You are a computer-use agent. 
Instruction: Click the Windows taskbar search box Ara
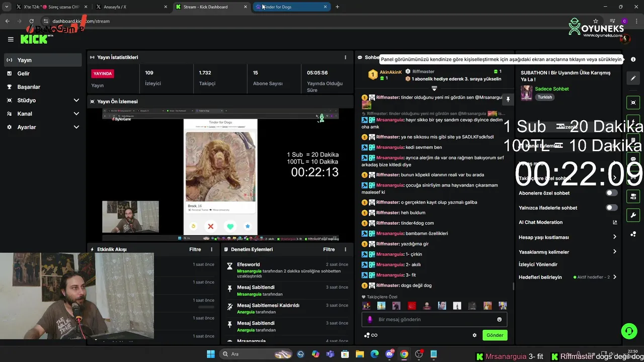click(255, 354)
